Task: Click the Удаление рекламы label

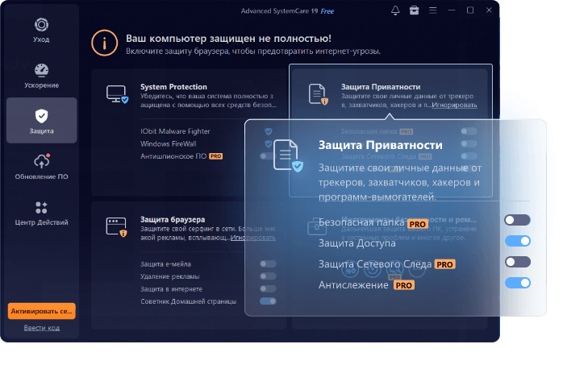Action: tap(170, 276)
